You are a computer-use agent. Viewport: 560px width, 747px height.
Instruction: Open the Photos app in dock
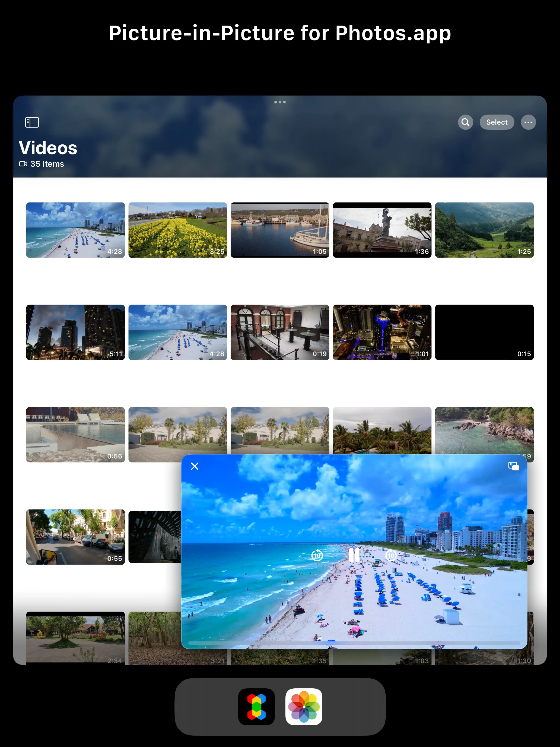[303, 707]
